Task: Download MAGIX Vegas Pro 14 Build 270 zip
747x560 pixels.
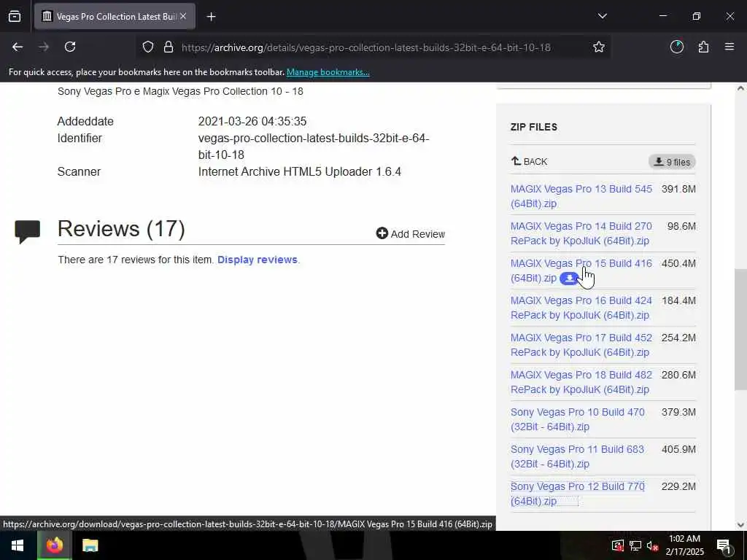Action: click(x=581, y=233)
